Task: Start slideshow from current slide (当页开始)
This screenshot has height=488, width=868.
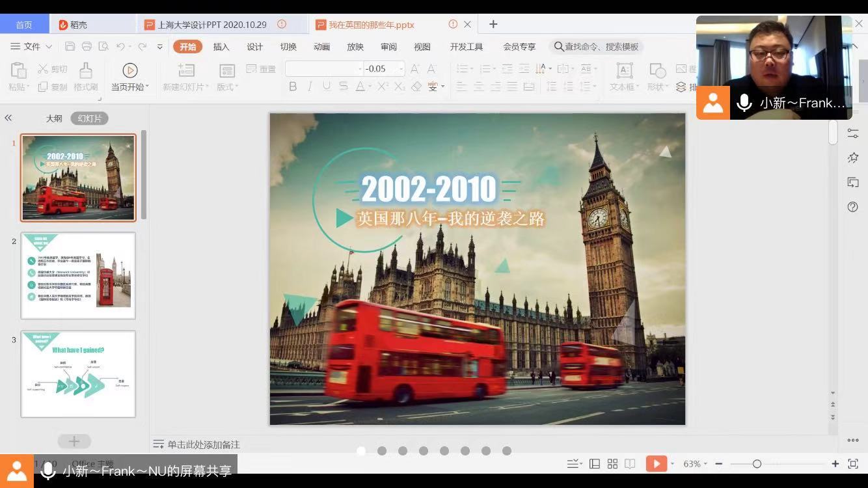Action: coord(130,77)
